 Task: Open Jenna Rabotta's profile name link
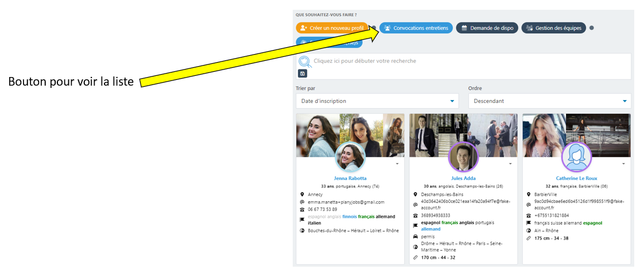point(350,178)
